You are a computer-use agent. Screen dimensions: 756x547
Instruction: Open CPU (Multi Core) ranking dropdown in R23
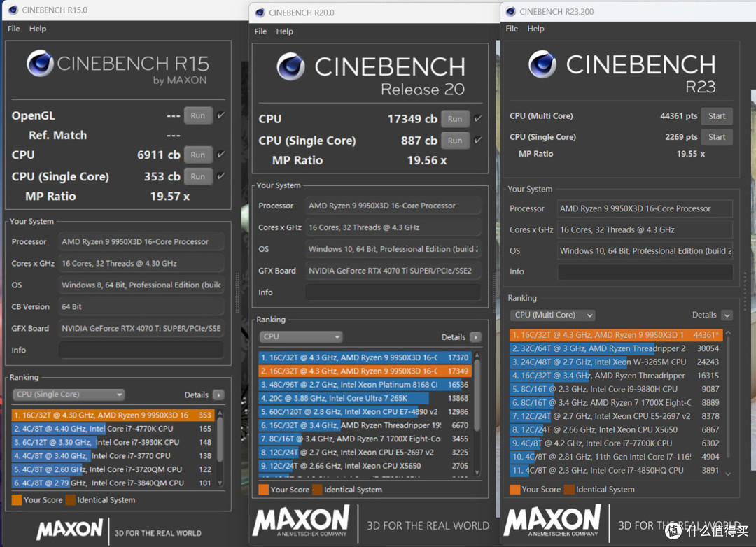552,315
